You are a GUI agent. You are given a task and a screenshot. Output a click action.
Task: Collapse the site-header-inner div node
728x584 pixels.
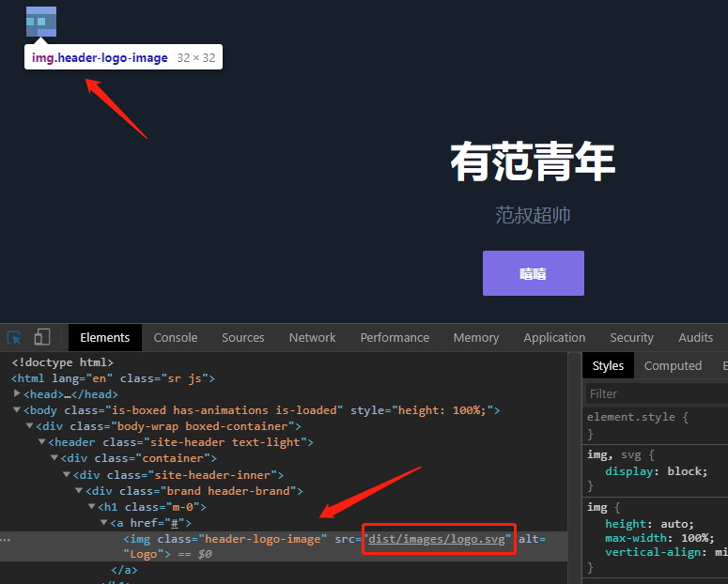(67, 474)
